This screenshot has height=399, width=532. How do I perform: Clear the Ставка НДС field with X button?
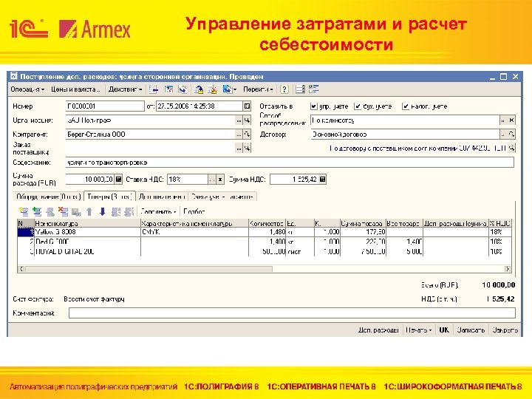220,179
